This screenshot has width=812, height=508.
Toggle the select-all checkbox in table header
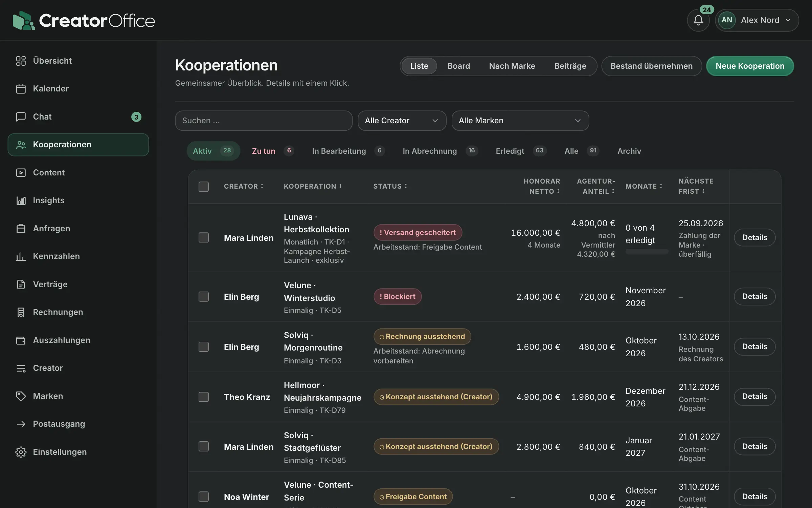[x=204, y=187]
